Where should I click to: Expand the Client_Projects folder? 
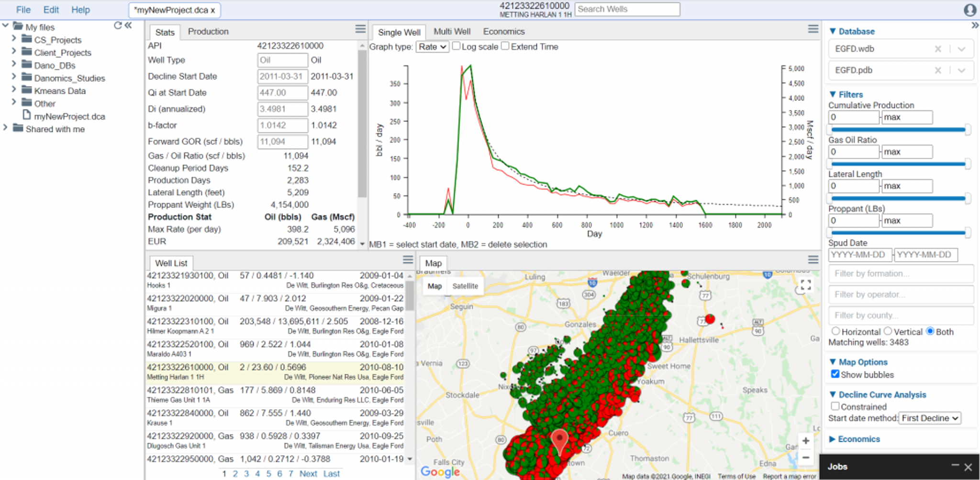point(14,51)
